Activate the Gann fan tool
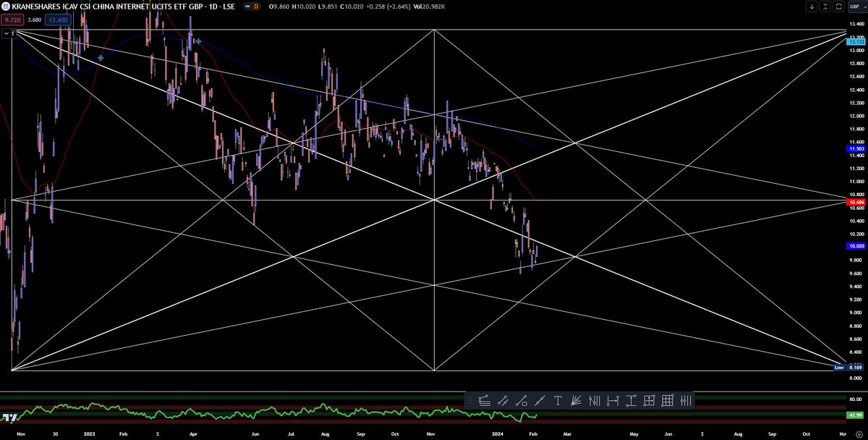 [x=576, y=400]
